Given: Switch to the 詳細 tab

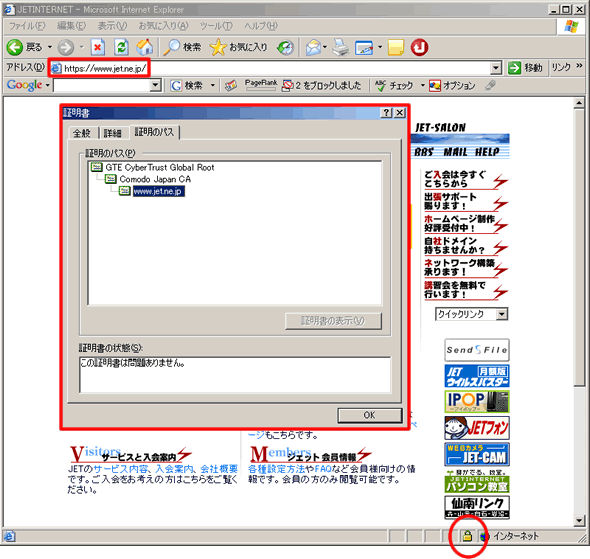Looking at the screenshot, I should click(x=113, y=133).
